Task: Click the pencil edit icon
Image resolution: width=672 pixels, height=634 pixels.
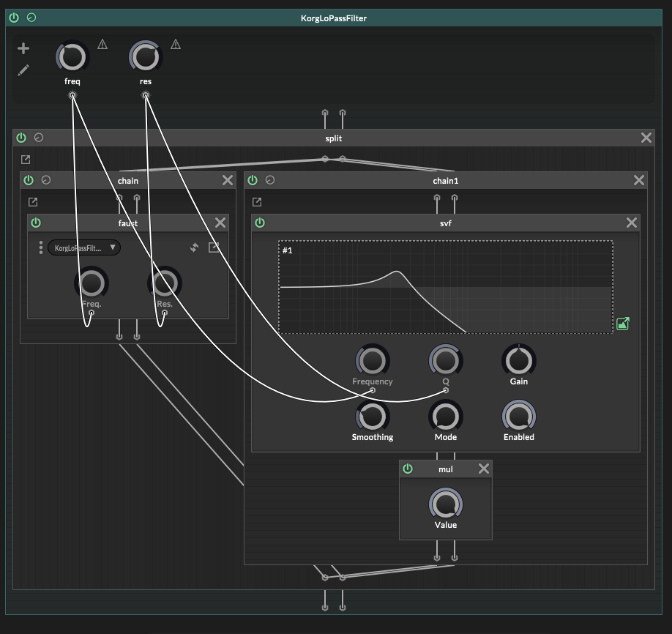Action: point(23,70)
